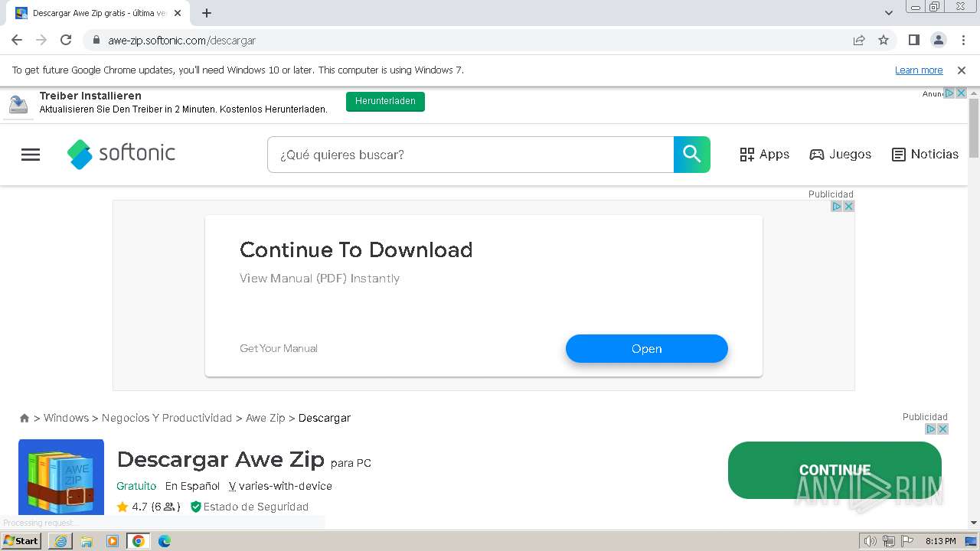Screen dimensions: 980x551
Task: Open File Explorer from taskbar
Action: [87, 541]
